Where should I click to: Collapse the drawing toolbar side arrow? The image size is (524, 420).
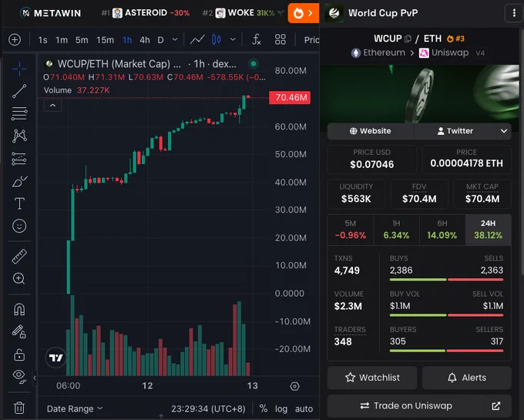click(x=35, y=378)
